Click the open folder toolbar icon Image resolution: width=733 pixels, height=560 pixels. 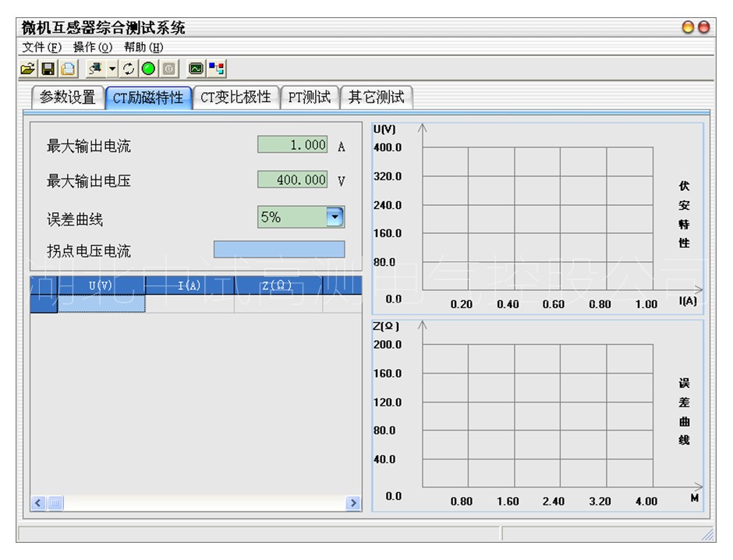(x=28, y=69)
